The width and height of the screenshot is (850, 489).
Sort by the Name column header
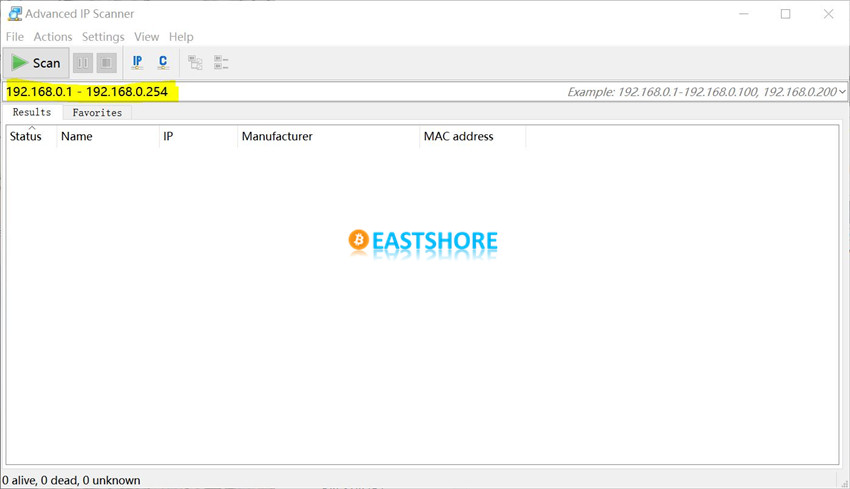pyautogui.click(x=107, y=136)
